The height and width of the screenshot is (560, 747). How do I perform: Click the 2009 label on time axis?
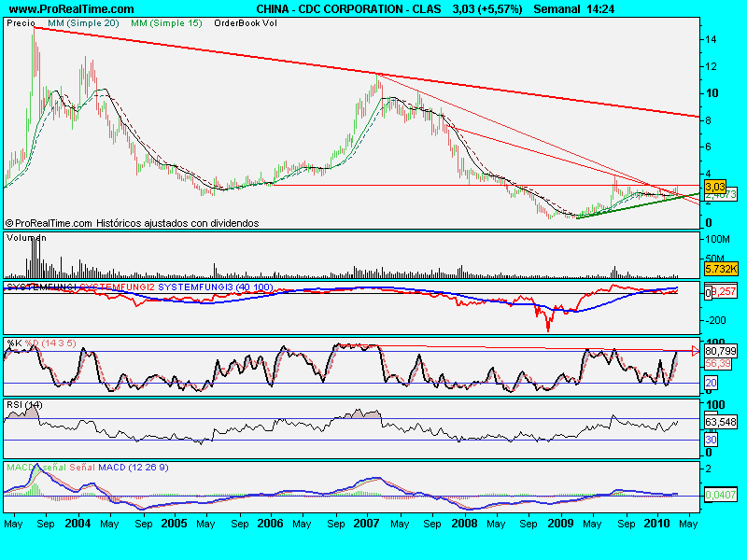(561, 524)
